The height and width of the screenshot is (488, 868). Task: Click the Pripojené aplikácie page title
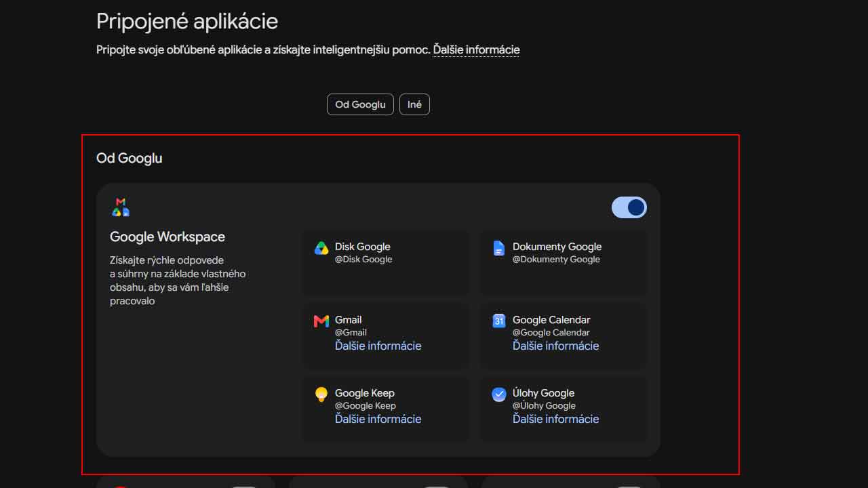click(x=187, y=21)
